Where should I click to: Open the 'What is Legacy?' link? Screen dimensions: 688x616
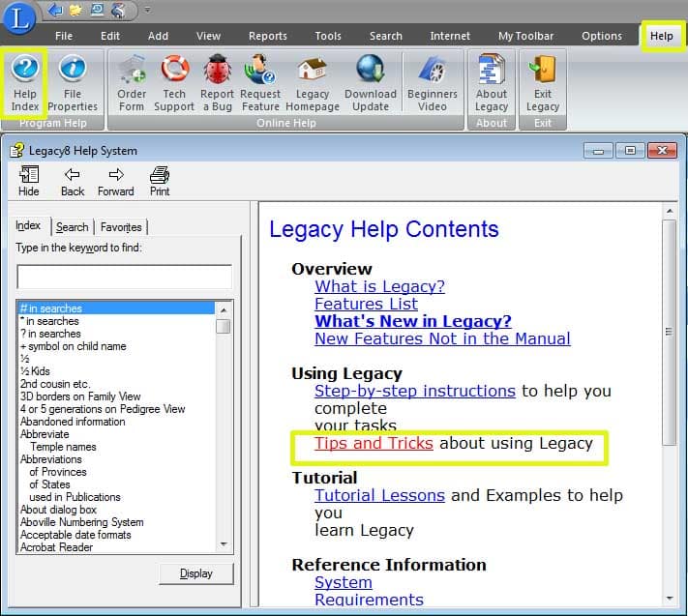tap(379, 286)
